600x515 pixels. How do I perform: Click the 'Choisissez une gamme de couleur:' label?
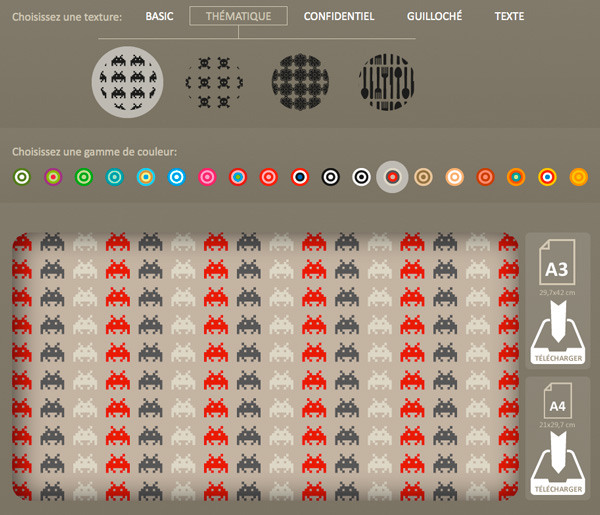pyautogui.click(x=95, y=152)
